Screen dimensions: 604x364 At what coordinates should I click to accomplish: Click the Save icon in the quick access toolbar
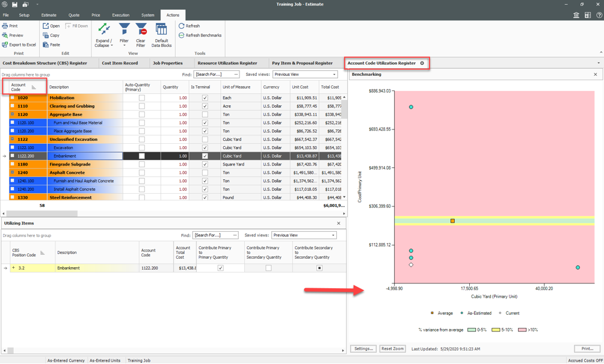click(x=14, y=4)
